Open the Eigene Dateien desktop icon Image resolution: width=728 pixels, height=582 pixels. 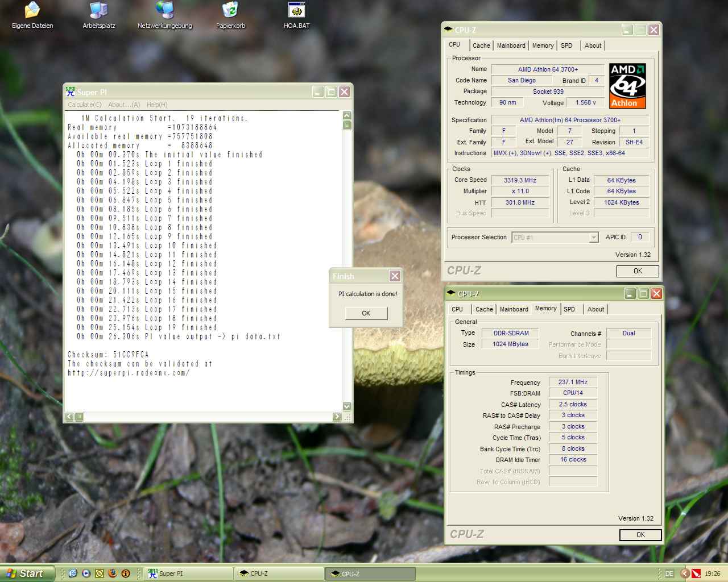pyautogui.click(x=32, y=16)
